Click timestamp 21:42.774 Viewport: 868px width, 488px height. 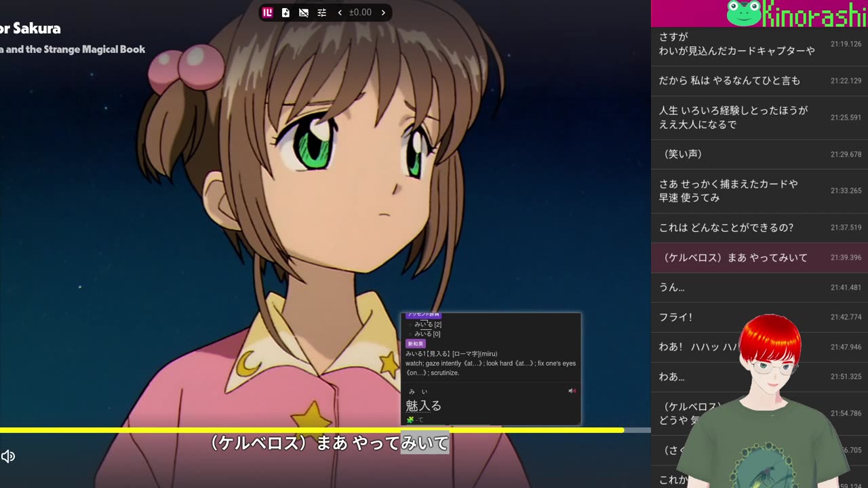pos(846,317)
